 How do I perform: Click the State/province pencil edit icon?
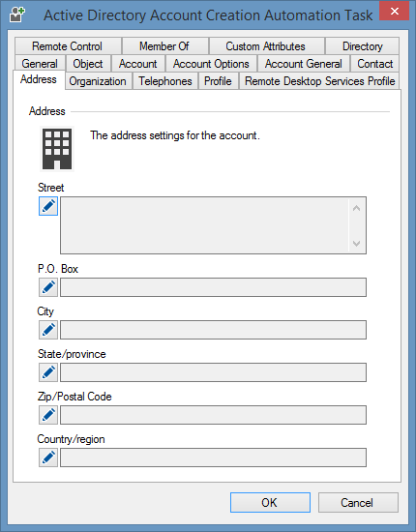pos(48,372)
